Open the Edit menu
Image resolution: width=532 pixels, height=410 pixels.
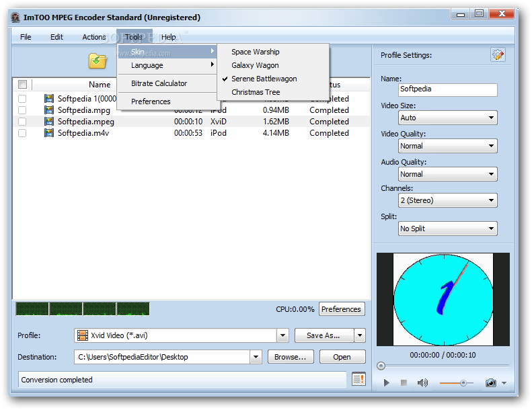point(56,37)
